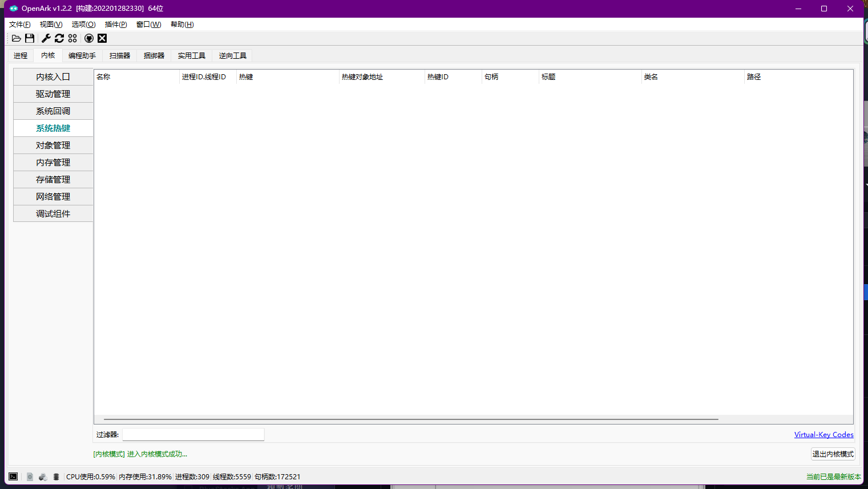868x489 pixels.
Task: Switch to the 编程助手 tab
Action: [x=82, y=55]
